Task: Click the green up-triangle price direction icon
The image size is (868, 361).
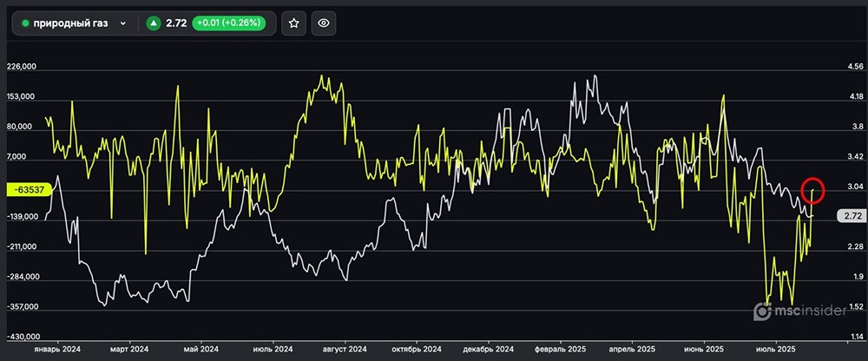Action: tap(154, 24)
